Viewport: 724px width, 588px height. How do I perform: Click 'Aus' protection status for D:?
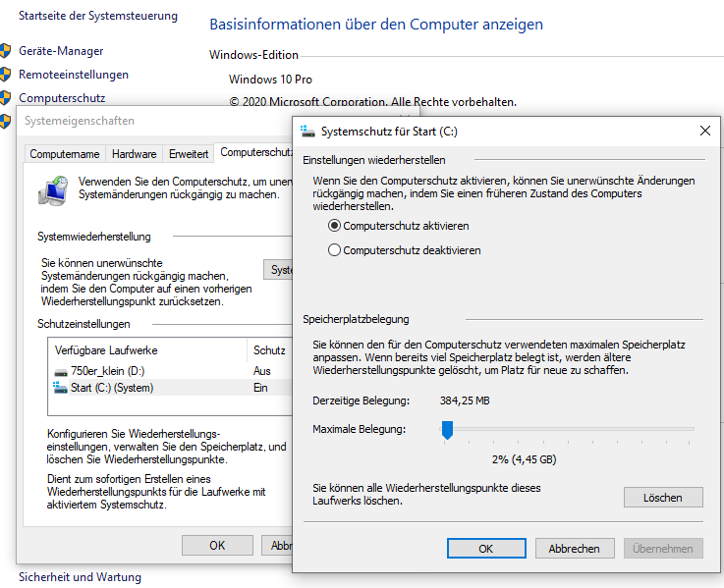coord(262,371)
